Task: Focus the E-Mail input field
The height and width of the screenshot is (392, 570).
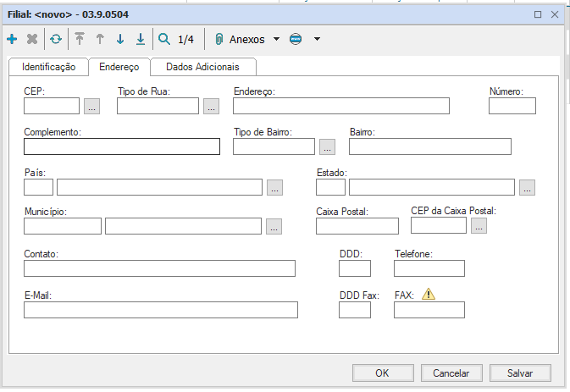Action: click(x=161, y=310)
